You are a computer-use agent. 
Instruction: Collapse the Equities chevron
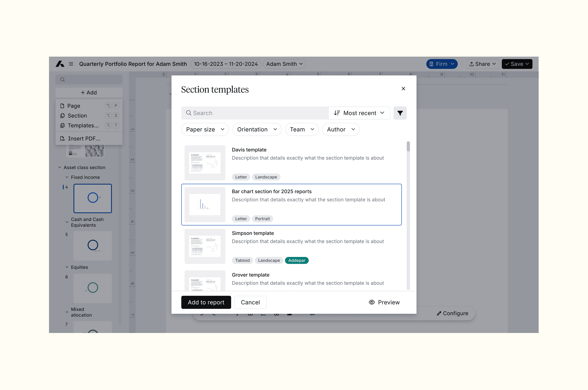pyautogui.click(x=67, y=267)
